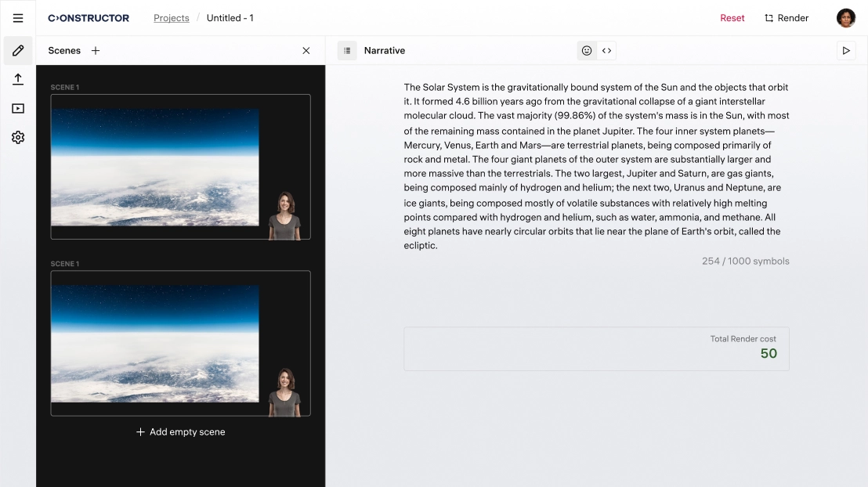Open the video preview icon in sidebar
This screenshot has width=868, height=487.
tap(18, 109)
